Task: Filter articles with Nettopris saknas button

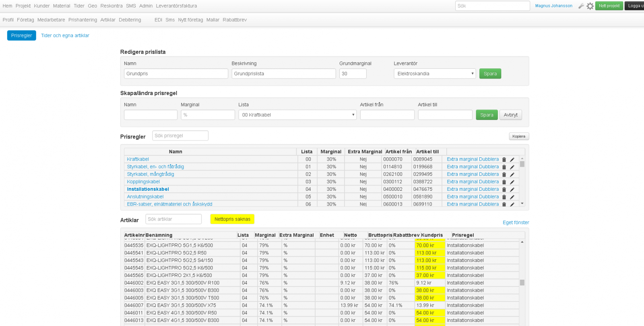Action: coord(232,219)
